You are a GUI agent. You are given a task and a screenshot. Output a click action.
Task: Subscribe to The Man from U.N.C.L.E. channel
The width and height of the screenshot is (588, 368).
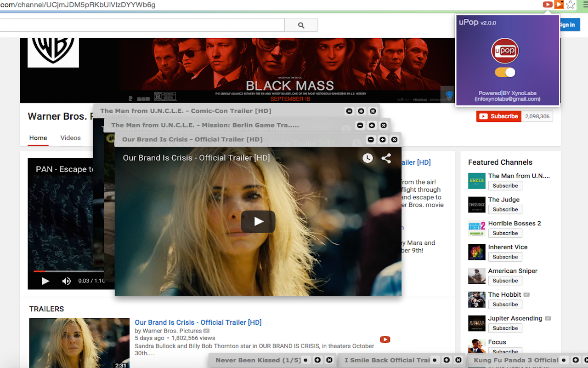(505, 186)
